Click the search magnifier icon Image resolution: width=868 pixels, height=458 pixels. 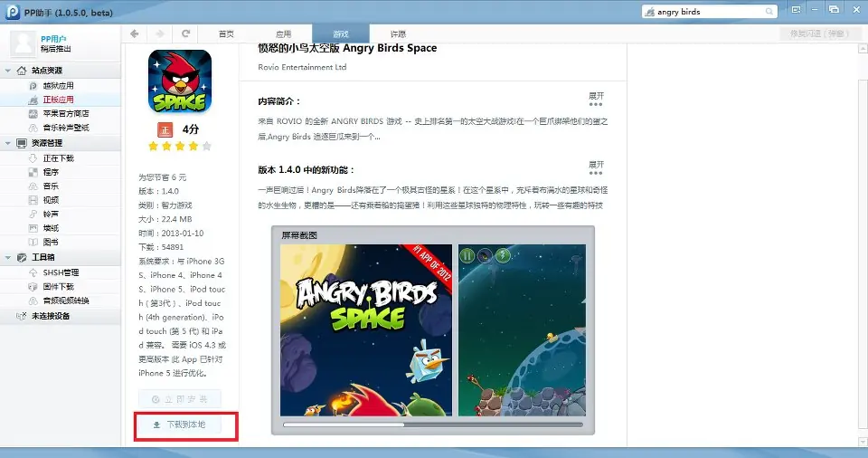coord(769,12)
